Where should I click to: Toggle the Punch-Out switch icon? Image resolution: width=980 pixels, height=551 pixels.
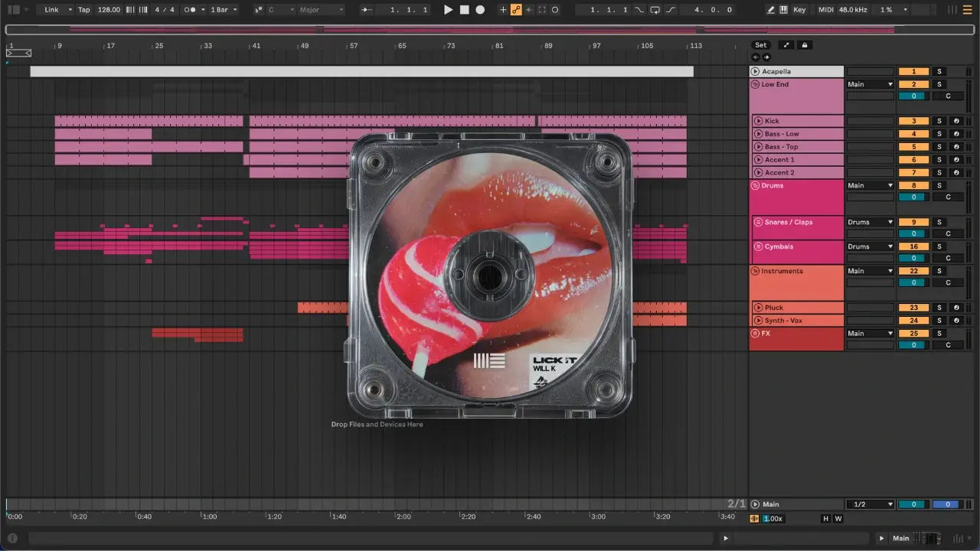click(671, 10)
